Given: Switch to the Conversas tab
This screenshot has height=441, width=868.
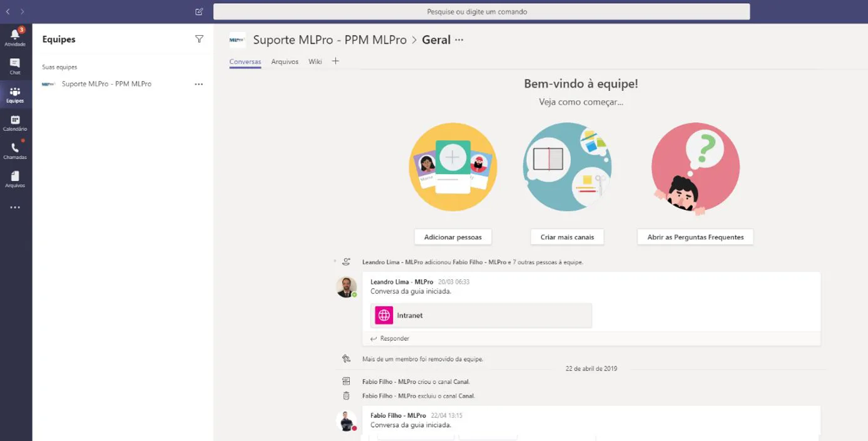Looking at the screenshot, I should coord(245,61).
